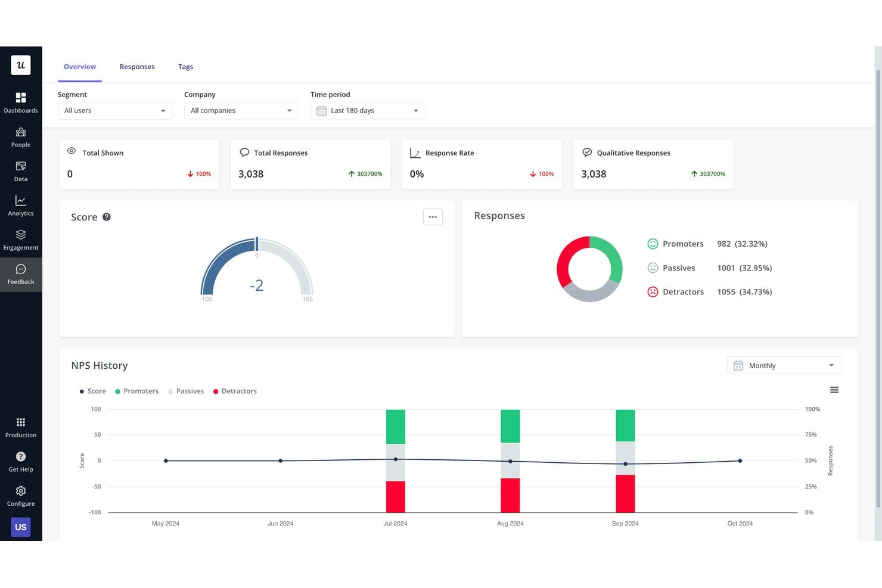
Task: Open Dashboards in the sidebar
Action: tap(21, 102)
